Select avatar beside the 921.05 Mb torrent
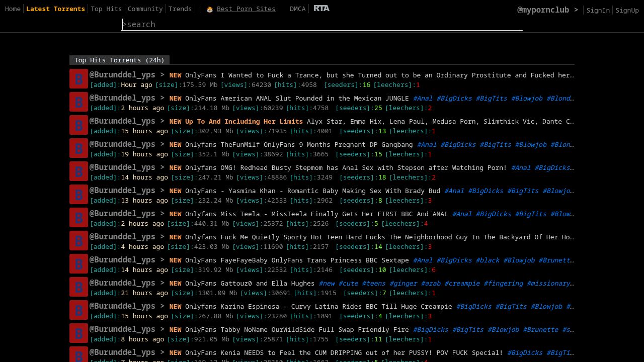 [x=78, y=333]
